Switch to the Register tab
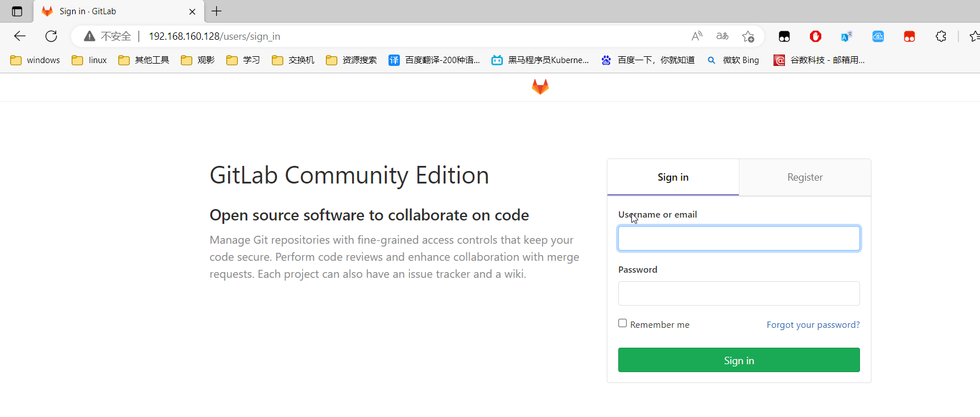Screen dimensions: 980x417 [x=805, y=177]
